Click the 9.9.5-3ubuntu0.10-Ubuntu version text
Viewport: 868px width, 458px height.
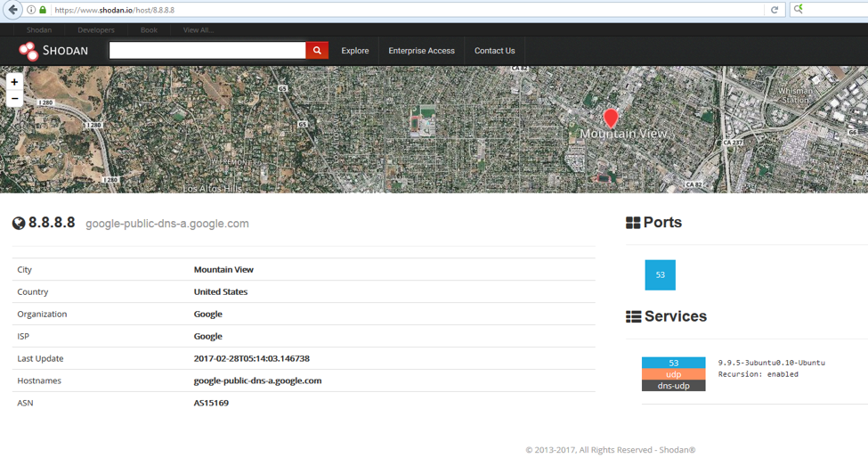pos(771,363)
